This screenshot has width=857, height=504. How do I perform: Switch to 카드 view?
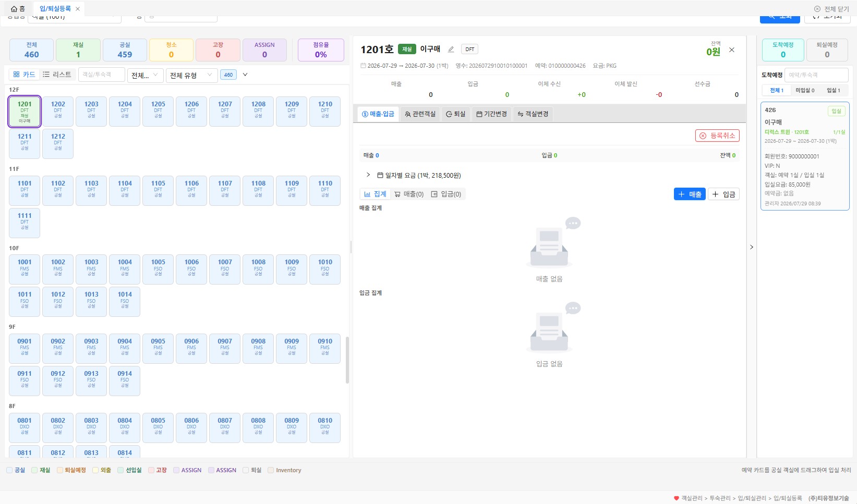[x=25, y=75]
